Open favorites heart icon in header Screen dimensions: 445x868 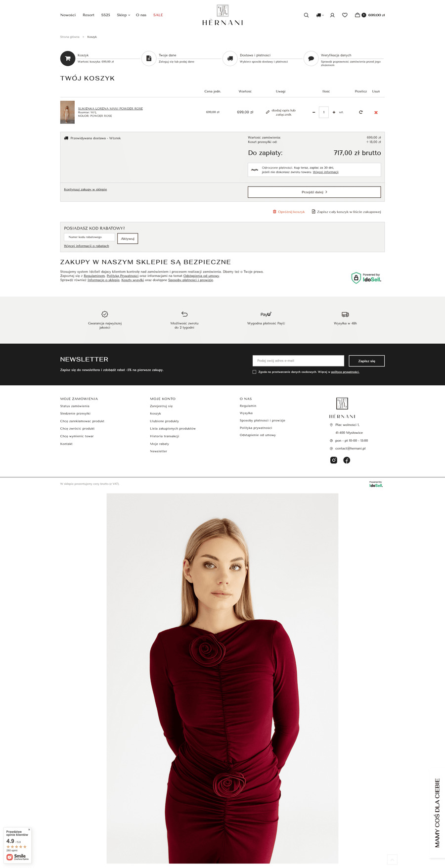pos(345,15)
